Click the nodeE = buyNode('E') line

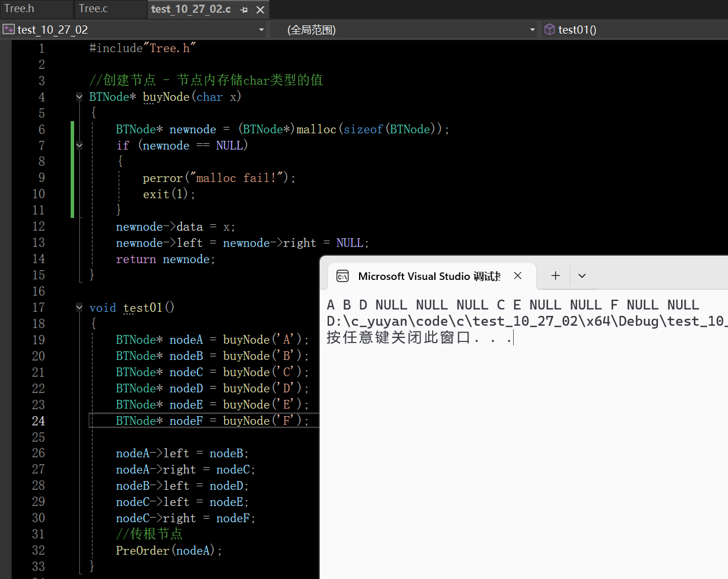(212, 405)
